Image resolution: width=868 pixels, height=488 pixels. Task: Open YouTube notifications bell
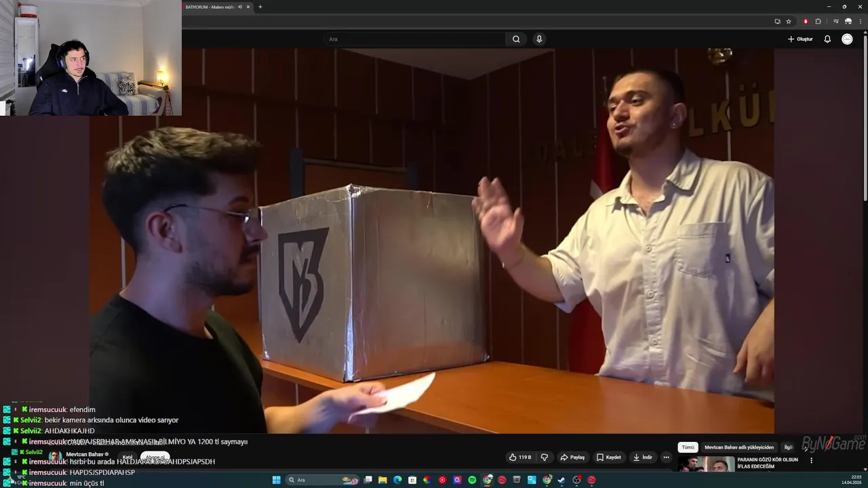pos(827,39)
